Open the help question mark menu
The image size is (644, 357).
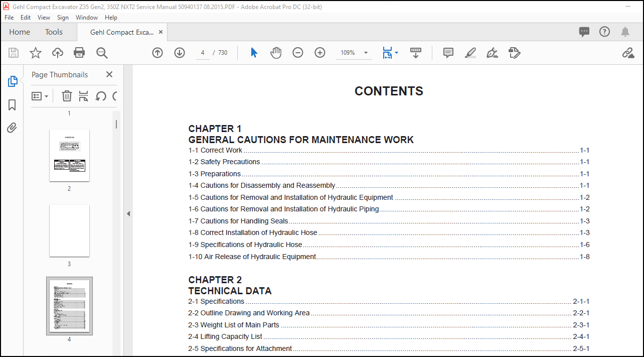605,32
